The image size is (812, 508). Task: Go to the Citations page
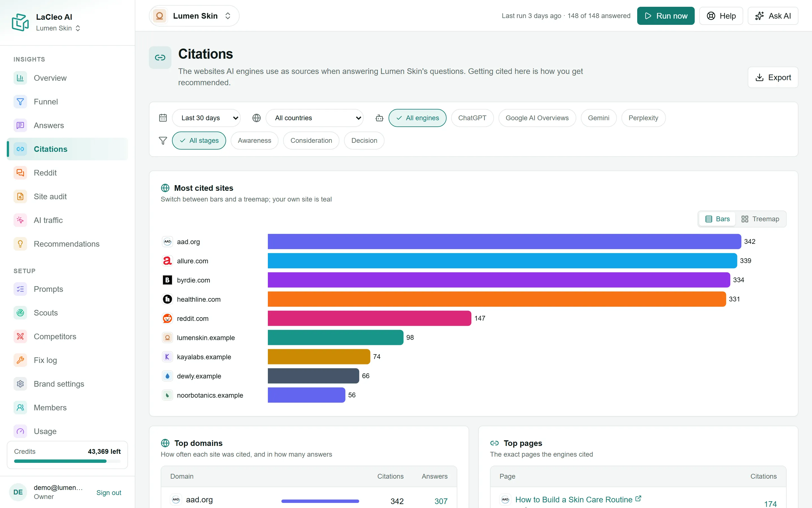point(67,149)
